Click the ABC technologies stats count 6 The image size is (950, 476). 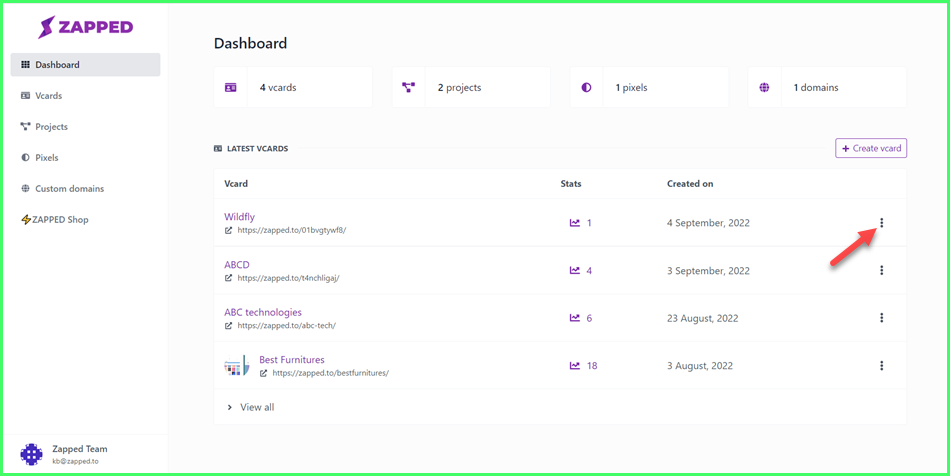pyautogui.click(x=590, y=318)
